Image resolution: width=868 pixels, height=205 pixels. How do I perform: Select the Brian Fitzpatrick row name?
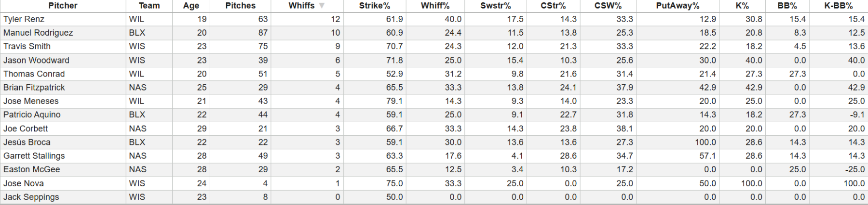tap(34, 88)
